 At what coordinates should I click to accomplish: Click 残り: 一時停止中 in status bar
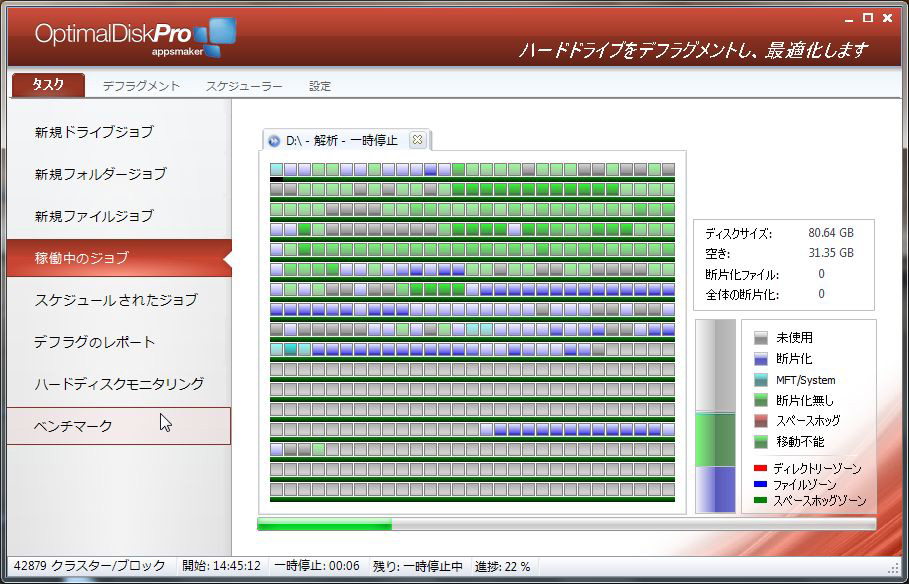pyautogui.click(x=417, y=565)
